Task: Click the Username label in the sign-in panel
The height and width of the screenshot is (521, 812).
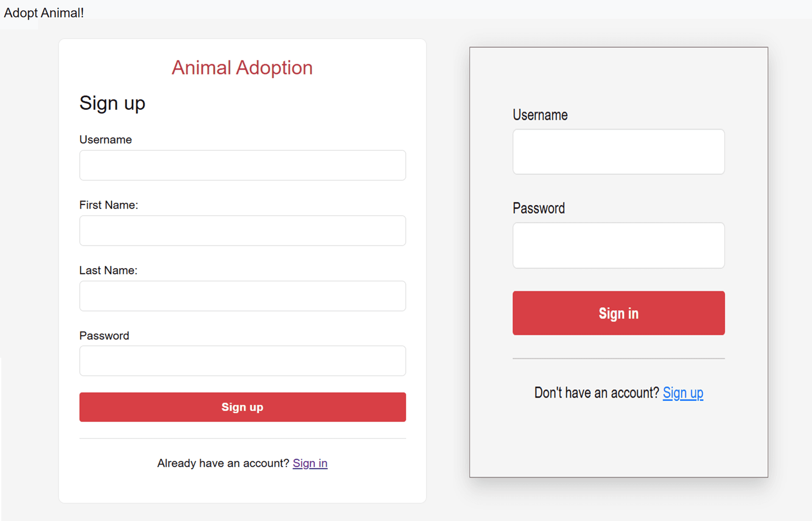Action: tap(540, 115)
